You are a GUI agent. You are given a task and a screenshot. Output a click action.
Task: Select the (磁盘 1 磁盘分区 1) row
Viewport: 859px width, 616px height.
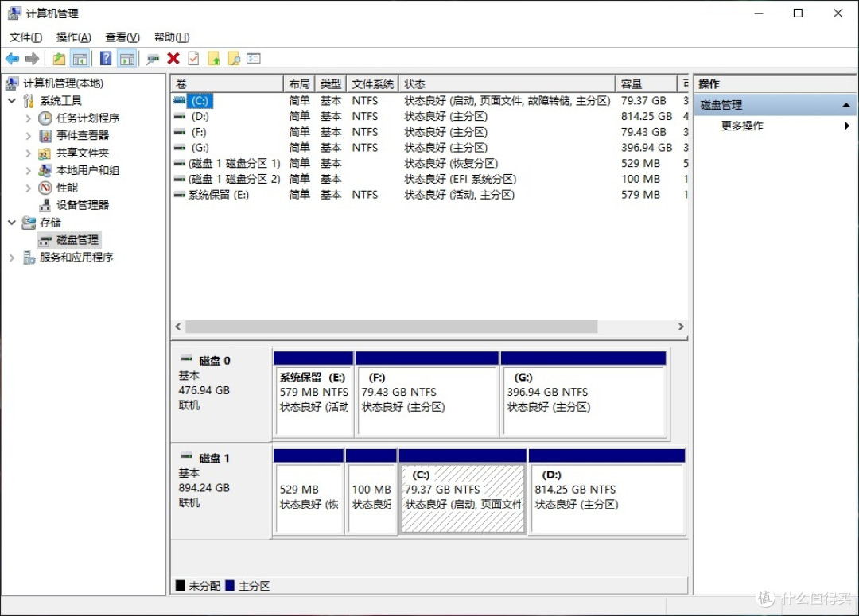point(430,163)
